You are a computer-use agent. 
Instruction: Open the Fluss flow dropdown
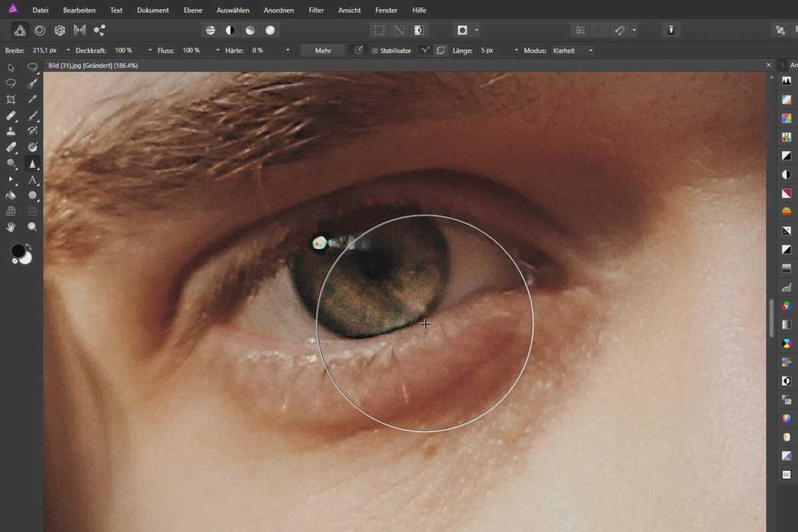coord(217,51)
